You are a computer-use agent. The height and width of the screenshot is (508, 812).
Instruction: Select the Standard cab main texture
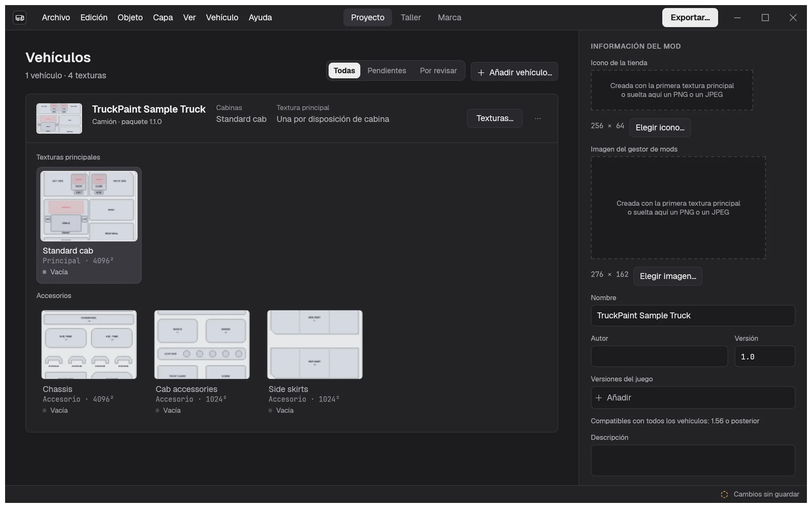click(89, 225)
